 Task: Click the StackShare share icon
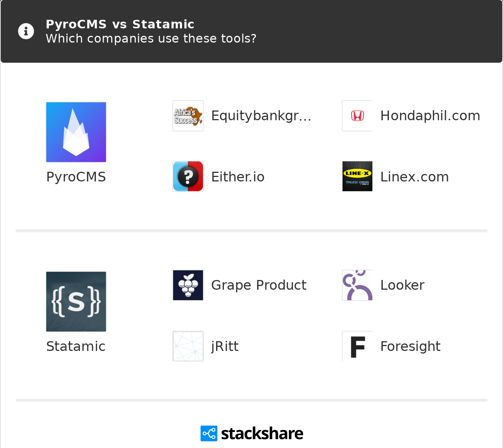click(x=209, y=433)
